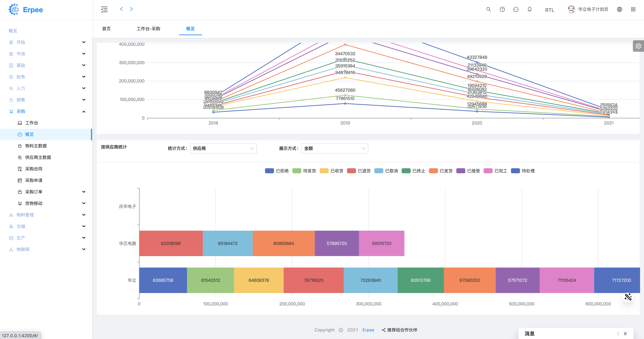Open the settings gear drawer

[x=638, y=46]
